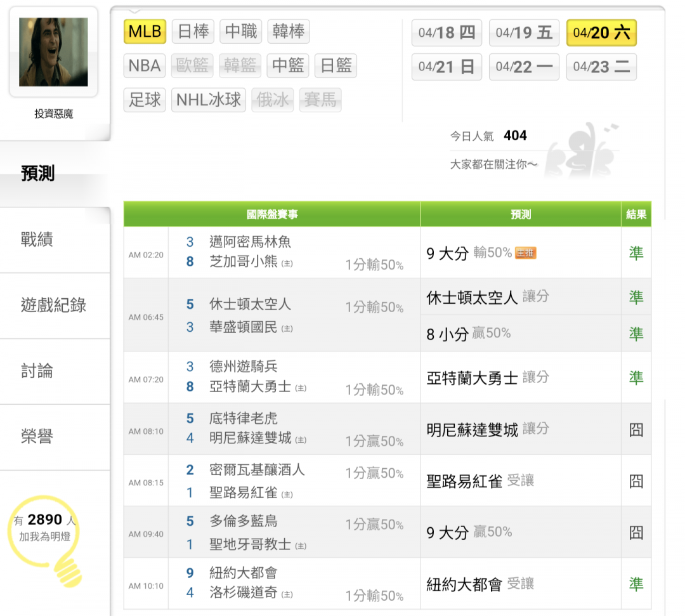The height and width of the screenshot is (616, 685).
Task: Click the 亞特蘭大勇士 讓分 prediction
Action: pyautogui.click(x=488, y=378)
